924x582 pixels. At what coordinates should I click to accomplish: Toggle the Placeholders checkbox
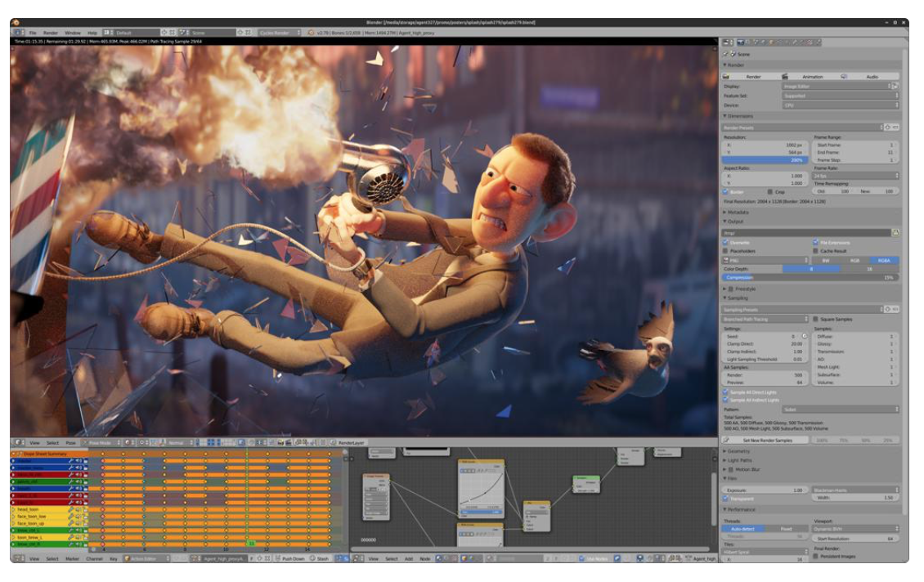tap(726, 251)
